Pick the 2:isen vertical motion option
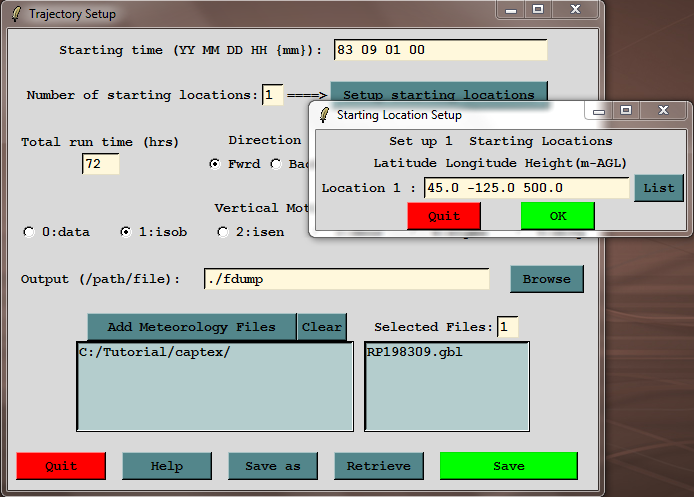The width and height of the screenshot is (694, 497). pos(223,232)
